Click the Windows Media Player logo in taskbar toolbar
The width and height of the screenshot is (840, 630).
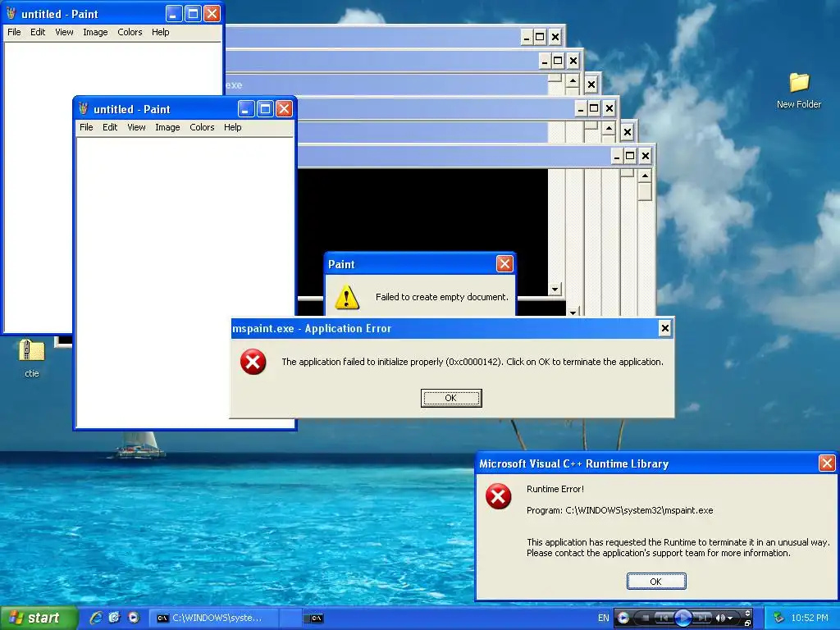[623, 618]
